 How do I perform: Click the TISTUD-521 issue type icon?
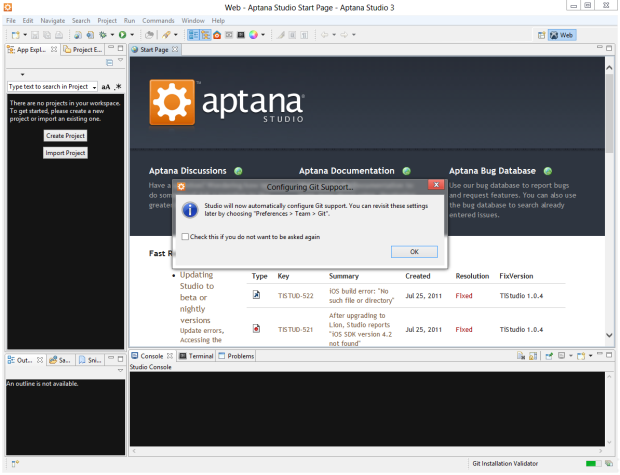tap(256, 328)
